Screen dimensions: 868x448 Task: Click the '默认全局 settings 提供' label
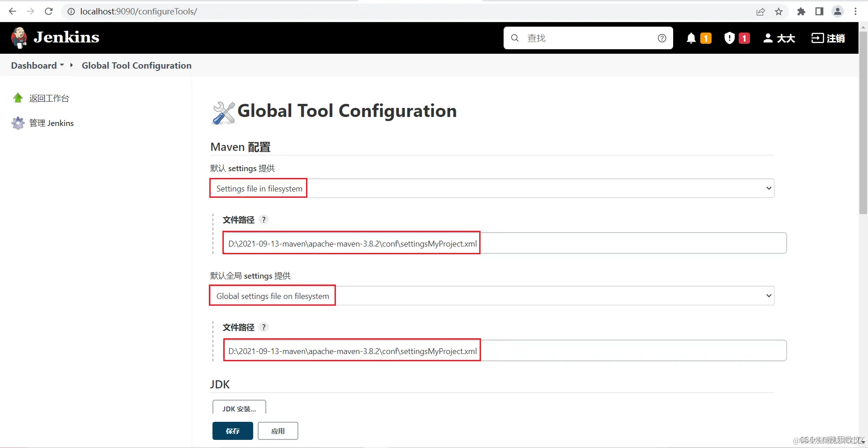[x=250, y=276]
